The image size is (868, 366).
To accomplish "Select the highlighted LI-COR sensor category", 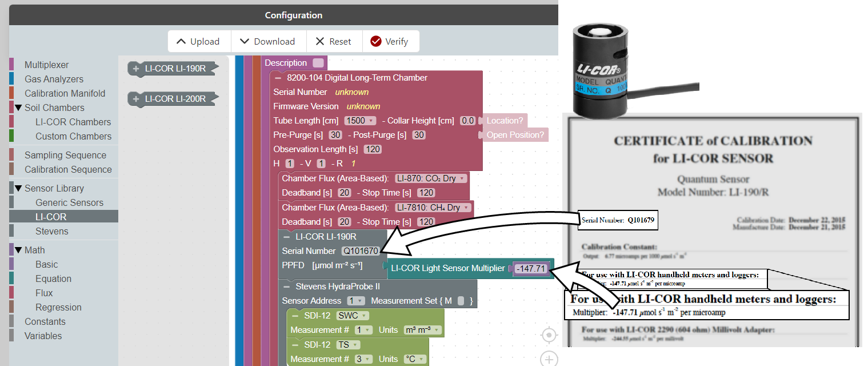I will [63, 217].
